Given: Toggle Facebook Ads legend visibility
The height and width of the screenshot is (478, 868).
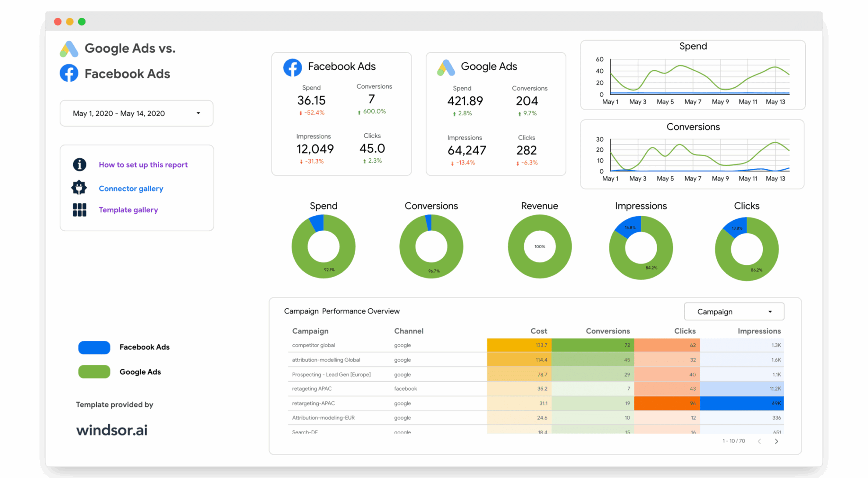Looking at the screenshot, I should (115, 347).
